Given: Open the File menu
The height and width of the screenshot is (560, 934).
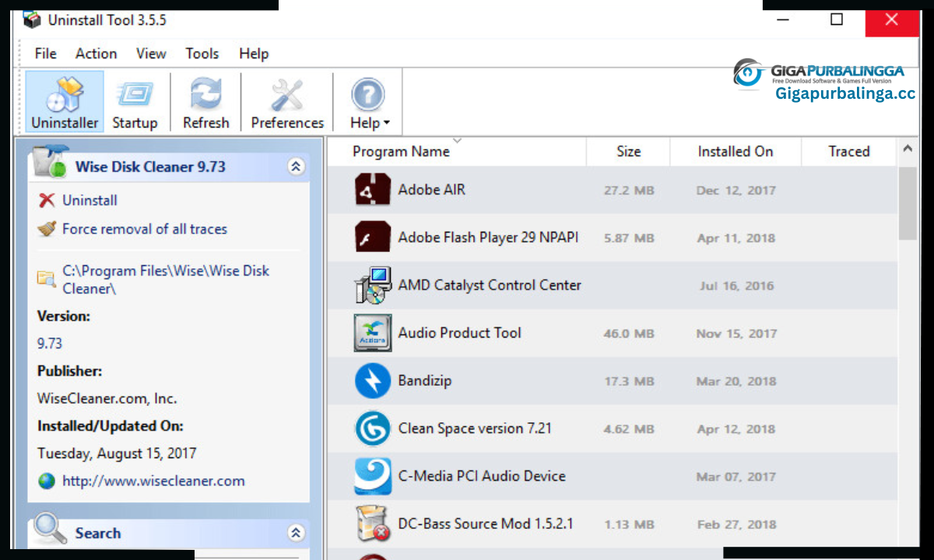Looking at the screenshot, I should (46, 54).
